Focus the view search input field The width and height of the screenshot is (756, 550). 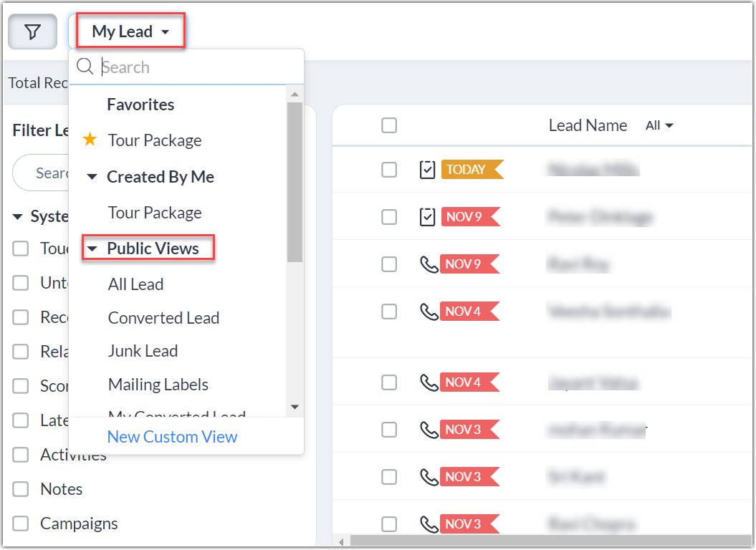pyautogui.click(x=197, y=67)
